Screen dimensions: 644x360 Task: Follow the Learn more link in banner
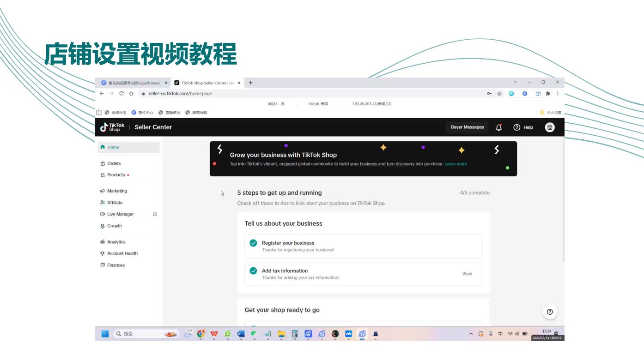[456, 164]
